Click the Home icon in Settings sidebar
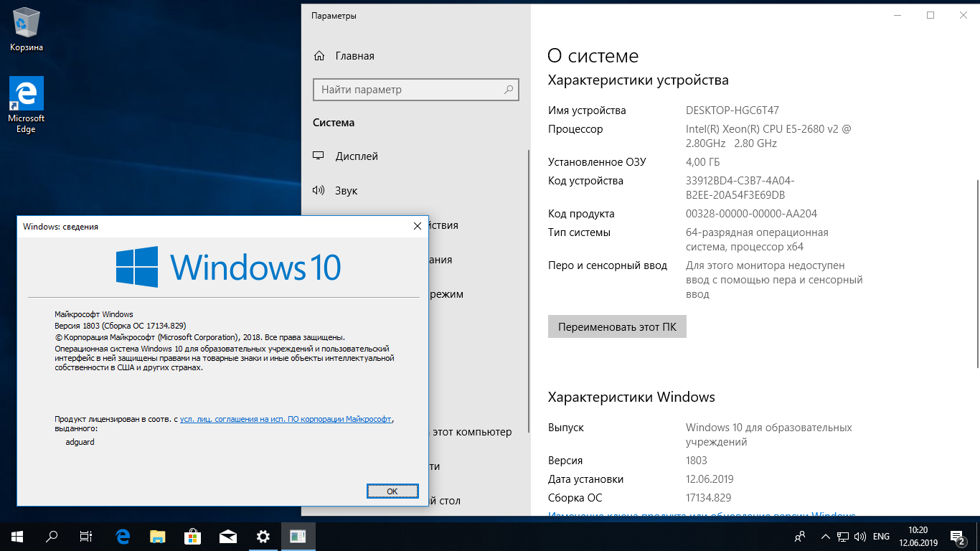The image size is (980, 551). [319, 56]
